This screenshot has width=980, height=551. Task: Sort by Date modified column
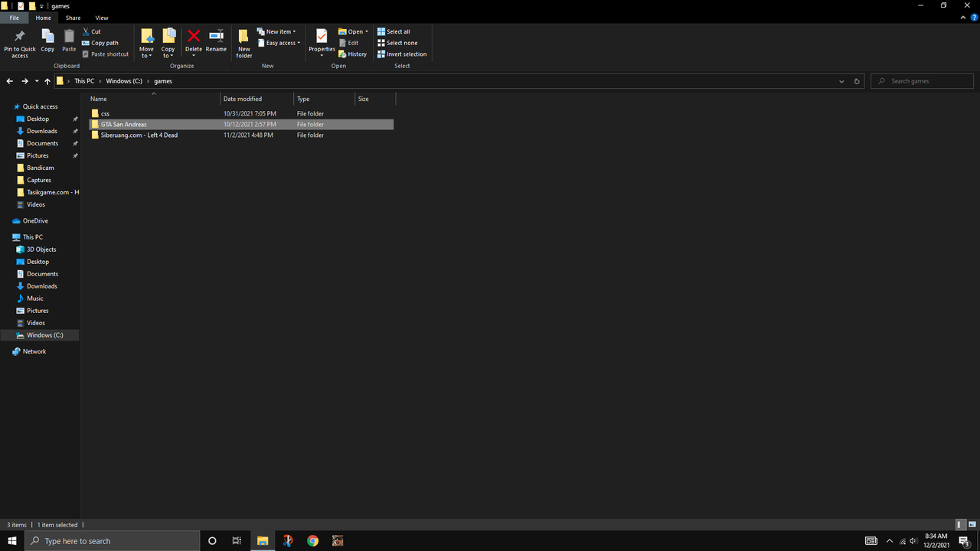[x=257, y=99]
